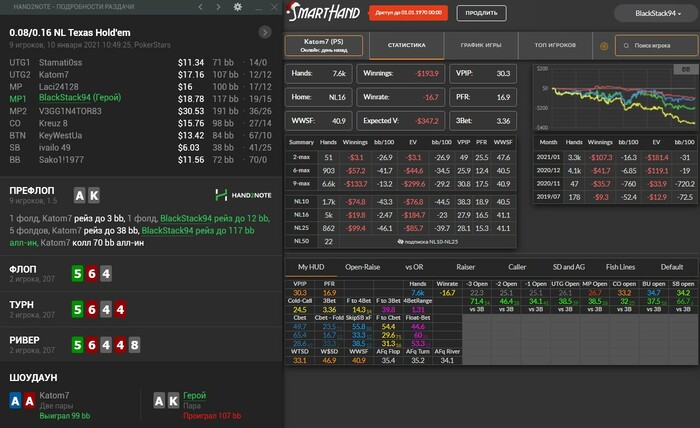Click the VPIP 30.3 stat box
This screenshot has height=428, width=700.
483,73
